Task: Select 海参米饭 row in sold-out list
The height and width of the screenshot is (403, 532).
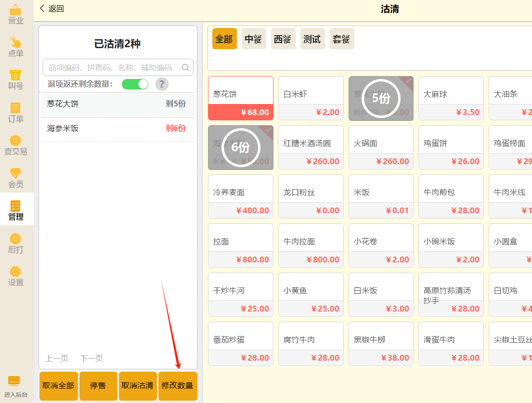Action: (x=117, y=129)
